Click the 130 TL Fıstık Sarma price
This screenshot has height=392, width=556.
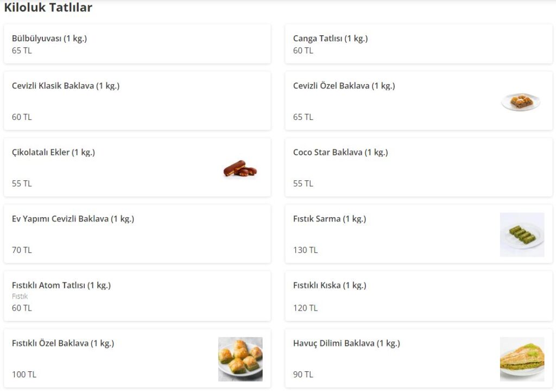[305, 250]
